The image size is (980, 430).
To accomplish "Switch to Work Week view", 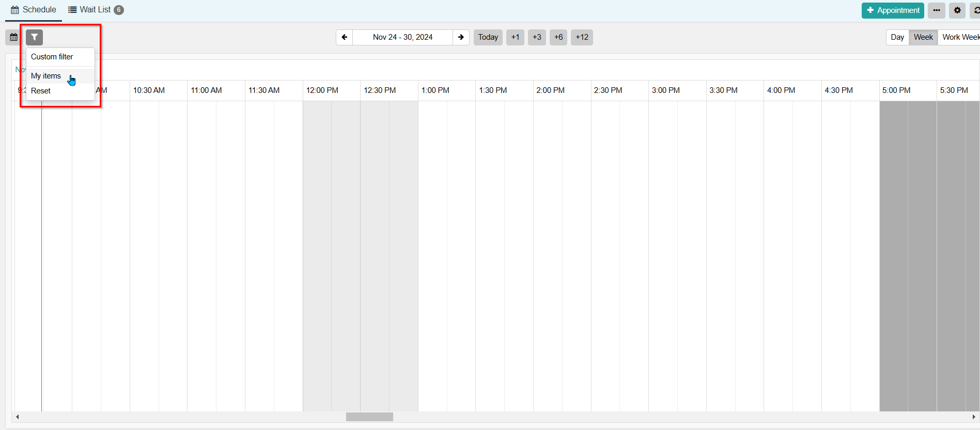I will point(960,37).
